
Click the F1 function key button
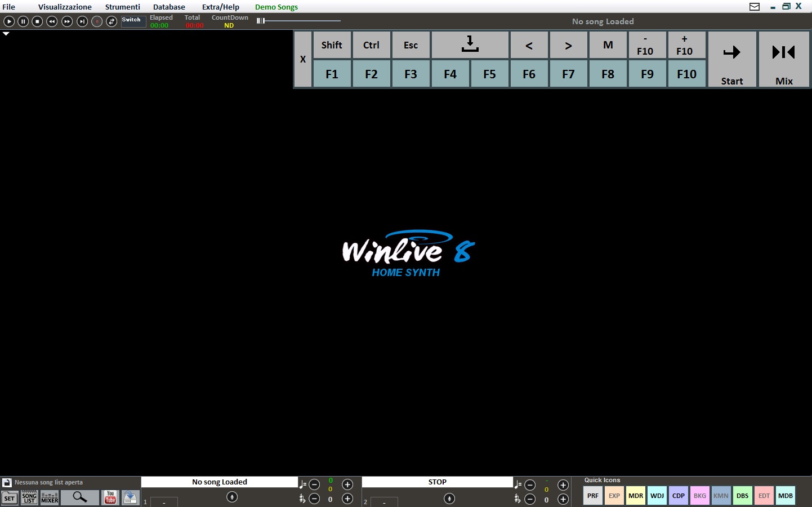(x=332, y=74)
